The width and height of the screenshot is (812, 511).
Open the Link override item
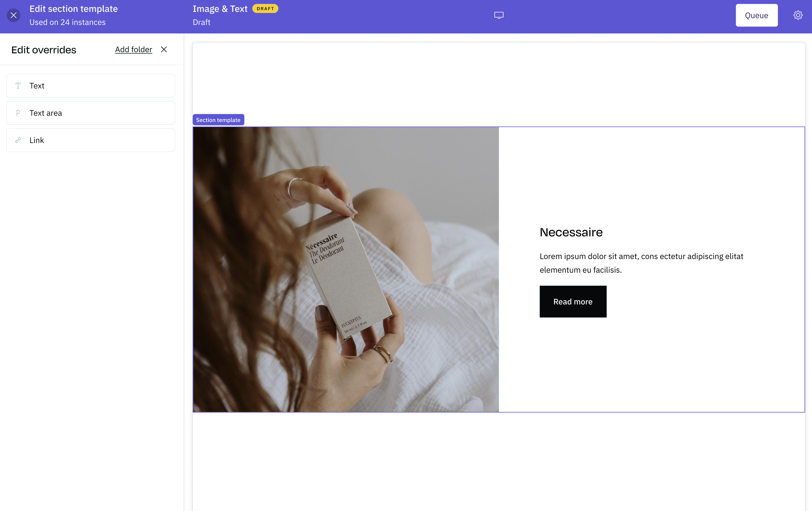click(91, 140)
